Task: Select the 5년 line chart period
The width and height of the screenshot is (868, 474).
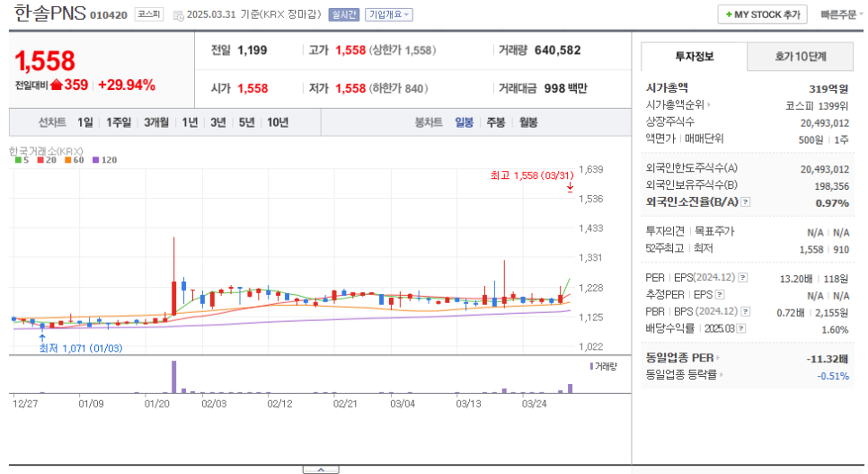Action: (246, 122)
